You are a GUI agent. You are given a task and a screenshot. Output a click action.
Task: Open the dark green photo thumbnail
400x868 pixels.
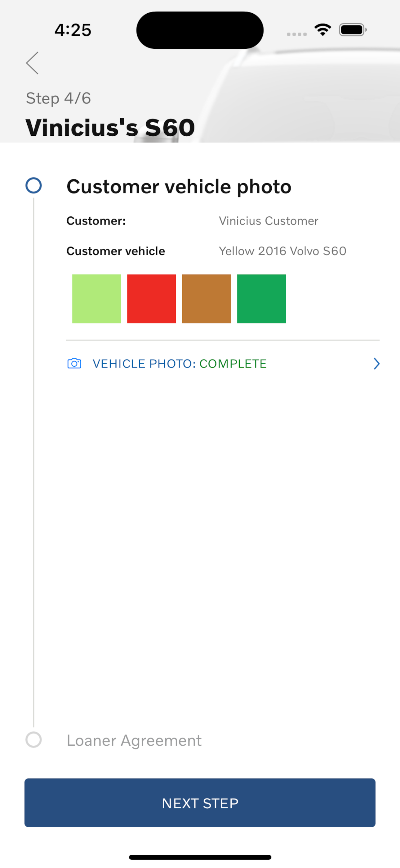click(x=261, y=299)
